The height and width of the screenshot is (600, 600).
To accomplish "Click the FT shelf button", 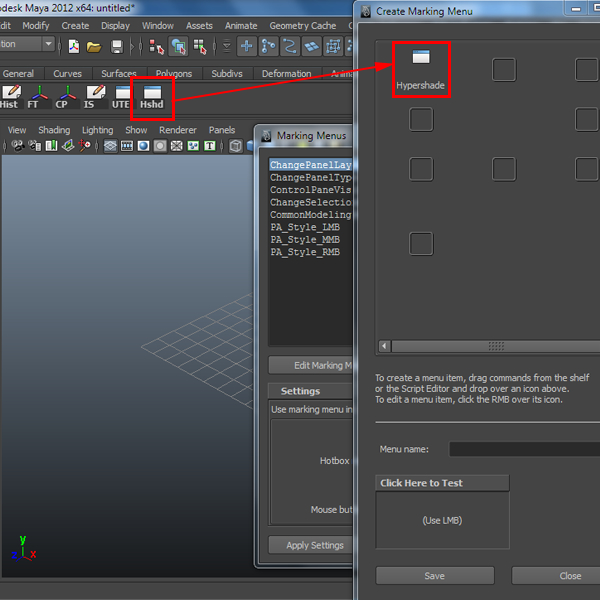I will [x=38, y=96].
